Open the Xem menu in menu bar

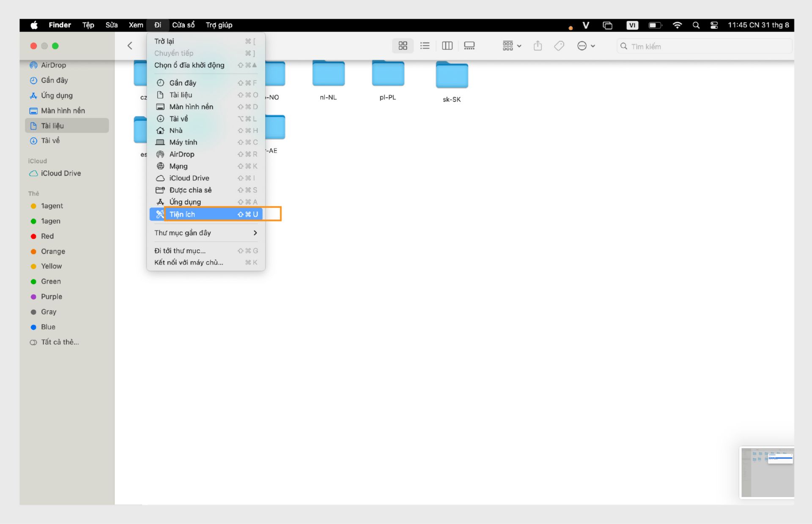[x=136, y=25]
